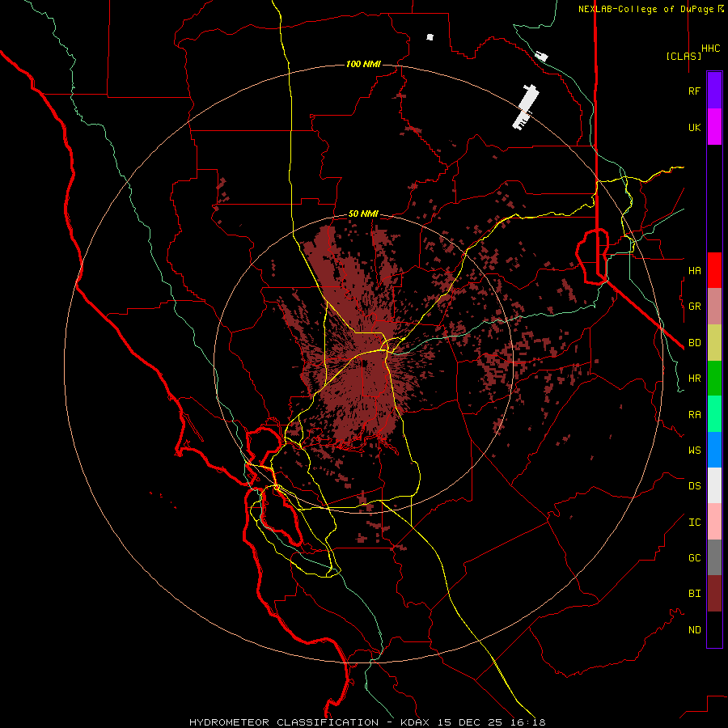
Task: Click the DS white legend swatch
Action: 714,485
